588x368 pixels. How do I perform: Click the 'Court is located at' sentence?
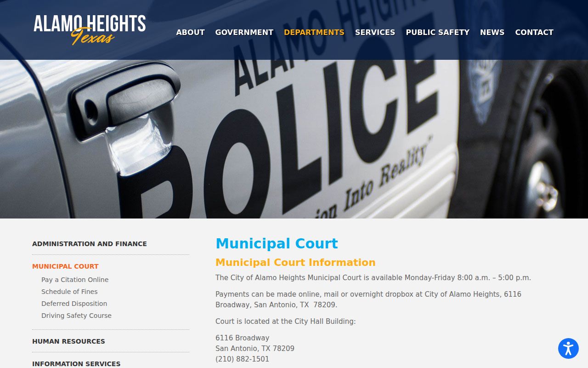click(x=285, y=322)
